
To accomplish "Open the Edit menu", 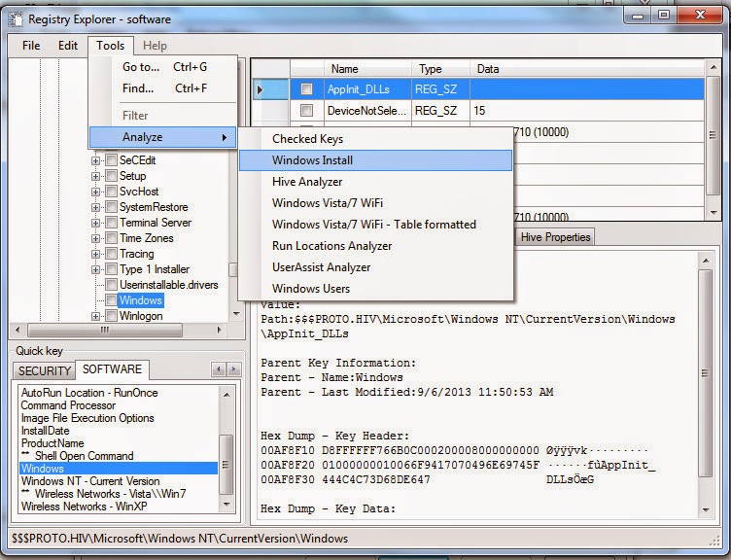I will coord(68,46).
